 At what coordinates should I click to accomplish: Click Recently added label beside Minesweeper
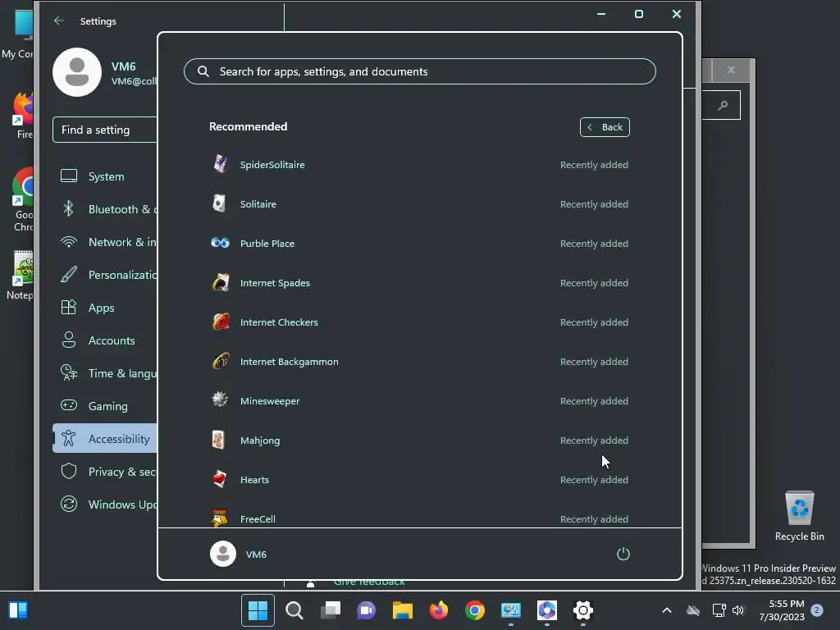click(x=594, y=400)
